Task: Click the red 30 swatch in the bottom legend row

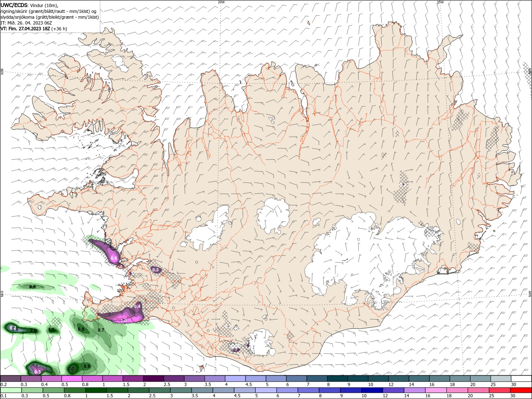Action: pos(521,390)
